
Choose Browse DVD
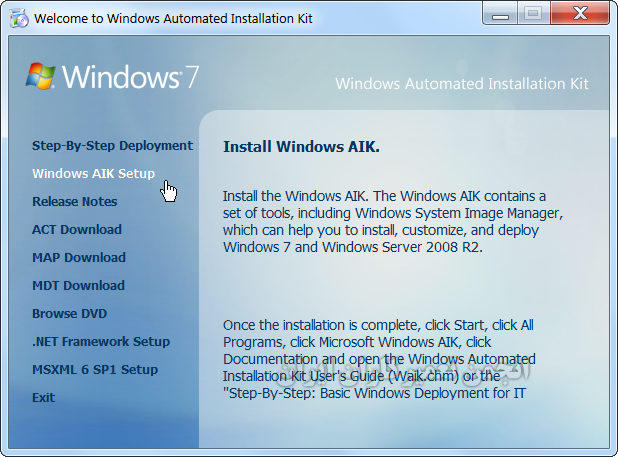(69, 314)
